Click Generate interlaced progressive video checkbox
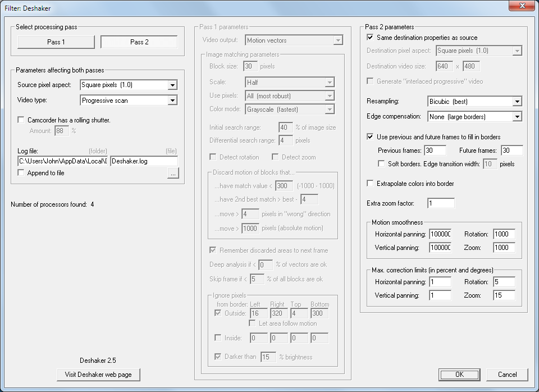539x392 pixels. click(x=370, y=81)
